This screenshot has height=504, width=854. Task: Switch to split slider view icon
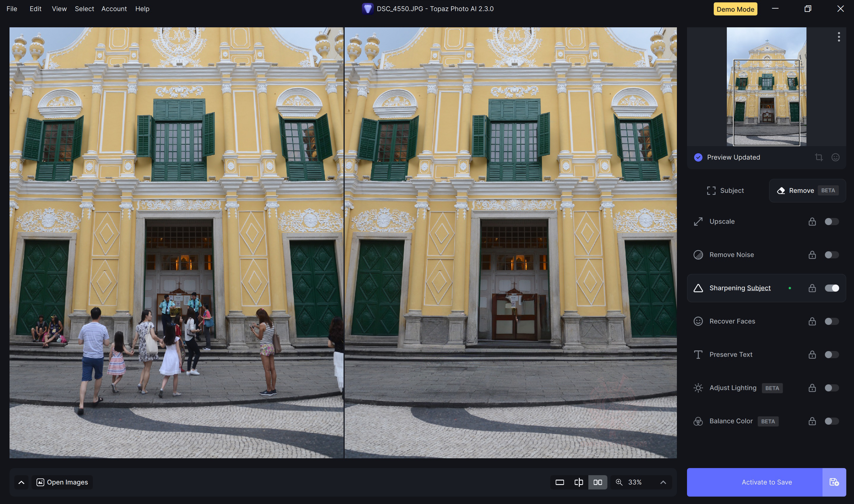tap(579, 482)
